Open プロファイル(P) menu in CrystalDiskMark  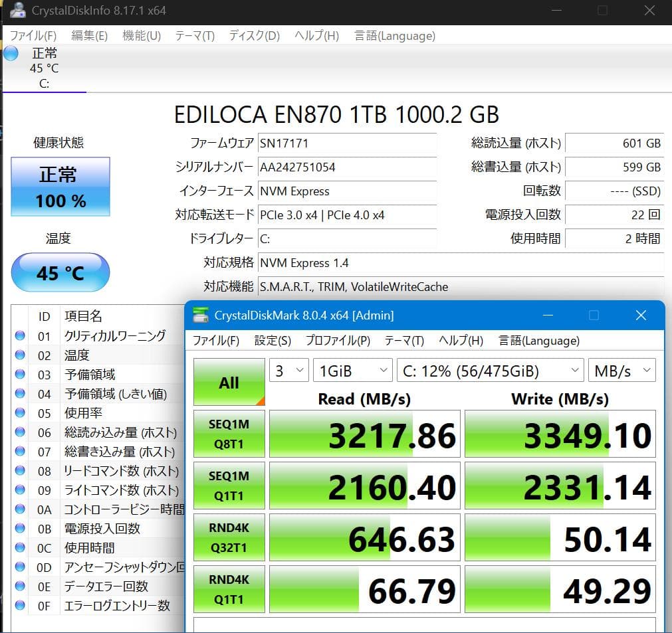338,341
